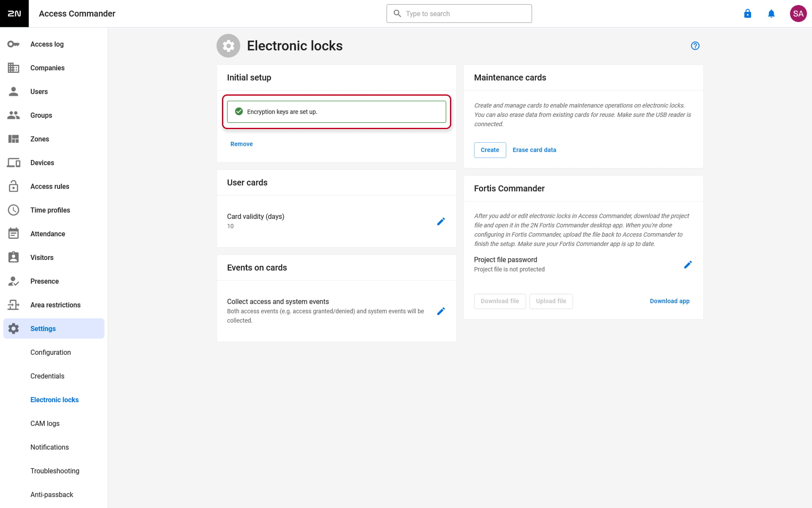Click Remove encryption keys link
This screenshot has width=812, height=508.
pos(241,144)
